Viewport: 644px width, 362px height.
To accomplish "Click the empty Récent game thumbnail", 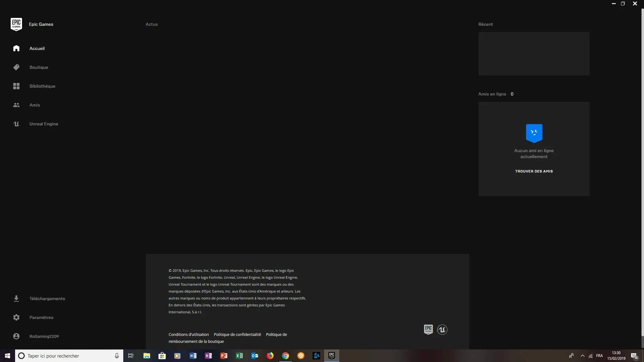I will click(534, 53).
